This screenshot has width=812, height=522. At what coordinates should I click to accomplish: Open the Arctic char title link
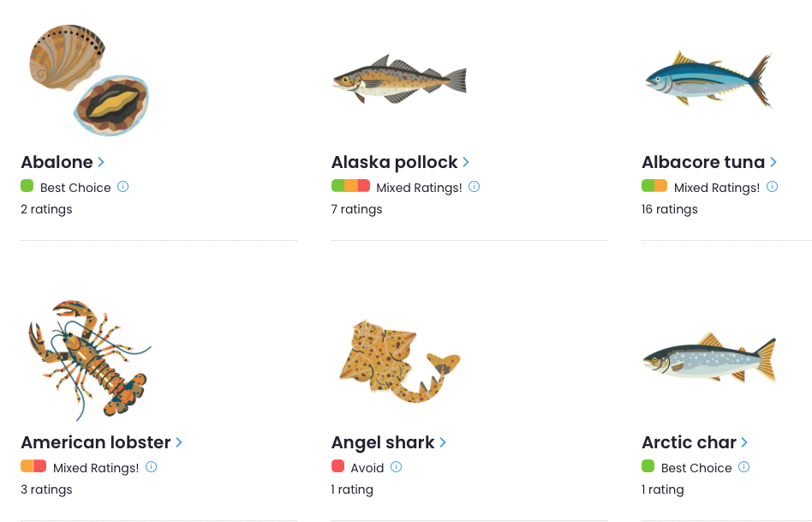click(689, 442)
